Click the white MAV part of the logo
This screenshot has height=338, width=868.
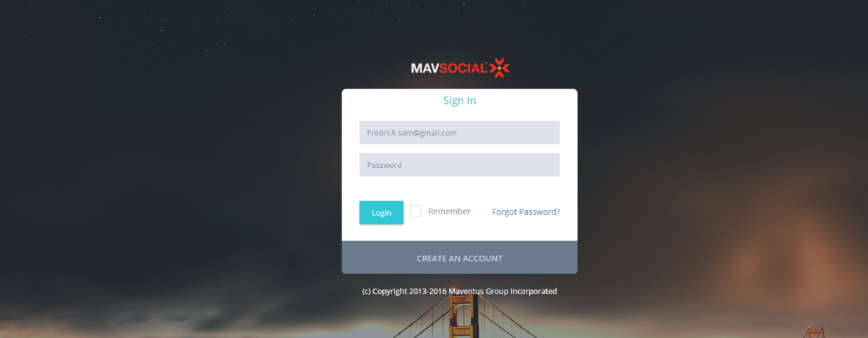425,69
